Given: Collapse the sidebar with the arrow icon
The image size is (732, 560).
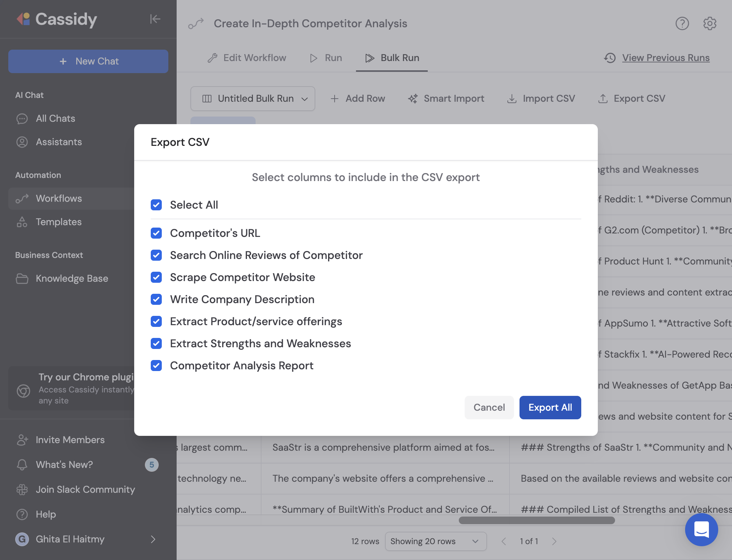Looking at the screenshot, I should (155, 19).
